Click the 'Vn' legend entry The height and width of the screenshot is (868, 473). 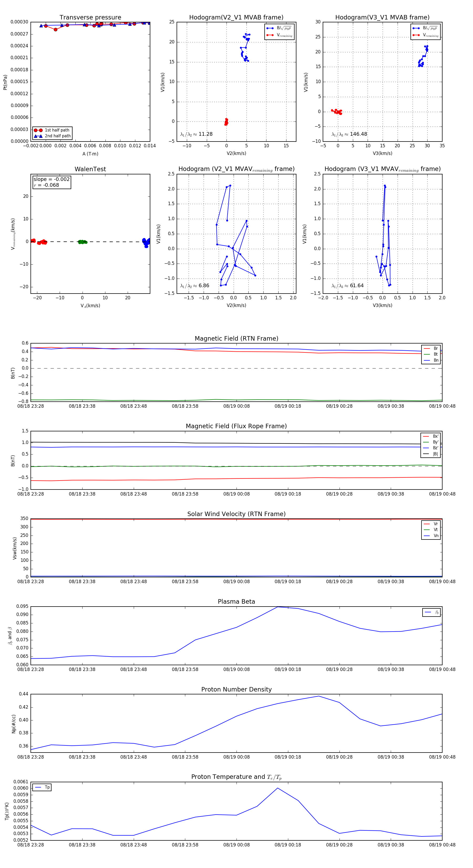click(431, 536)
